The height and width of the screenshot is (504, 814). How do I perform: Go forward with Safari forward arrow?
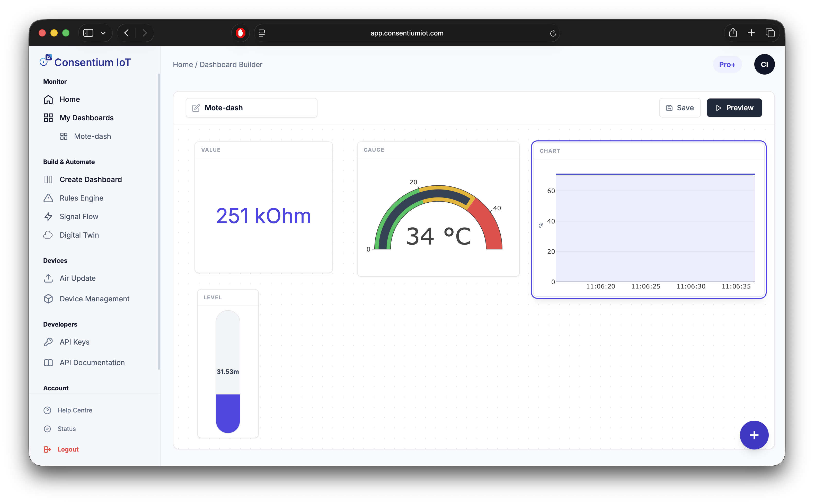[x=144, y=33]
